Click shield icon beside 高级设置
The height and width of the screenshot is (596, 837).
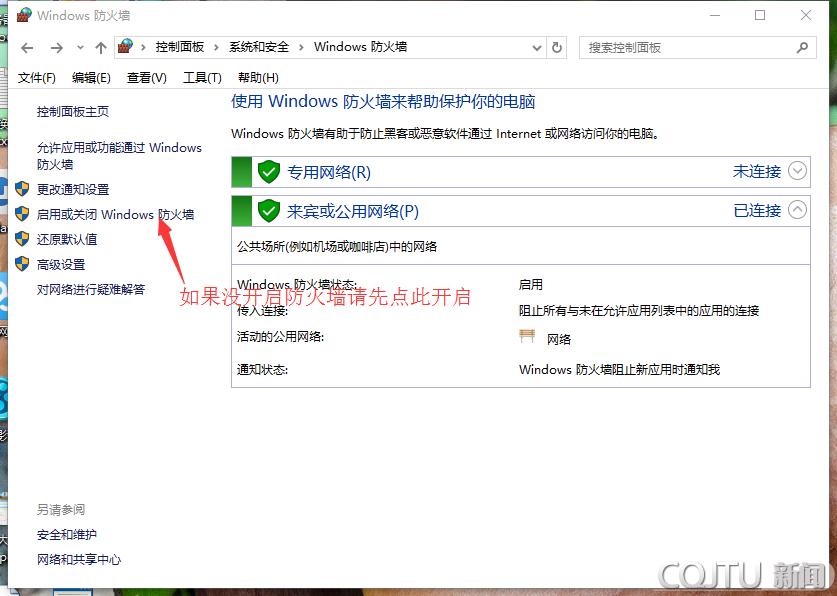(x=22, y=264)
